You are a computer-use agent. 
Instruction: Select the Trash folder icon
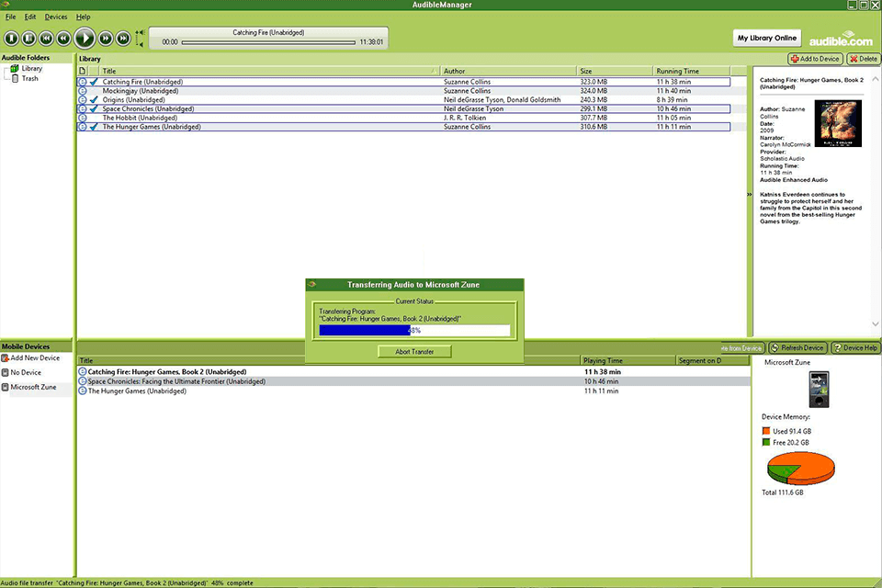[x=16, y=79]
